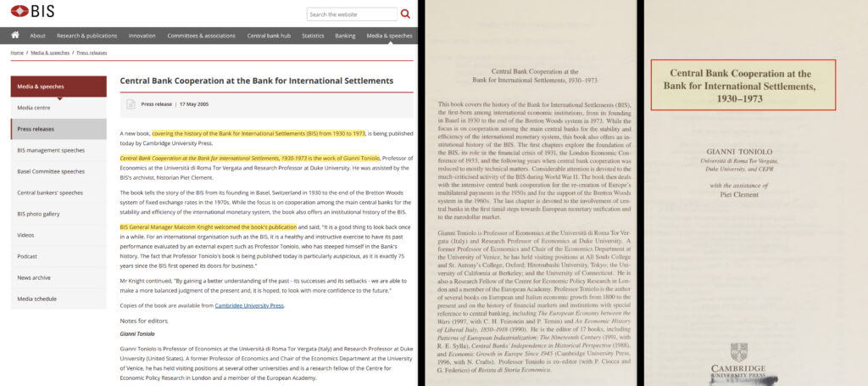Viewport: 868px width, 386px height.
Task: Follow the Cambridge University Press link
Action: pyautogui.click(x=249, y=305)
